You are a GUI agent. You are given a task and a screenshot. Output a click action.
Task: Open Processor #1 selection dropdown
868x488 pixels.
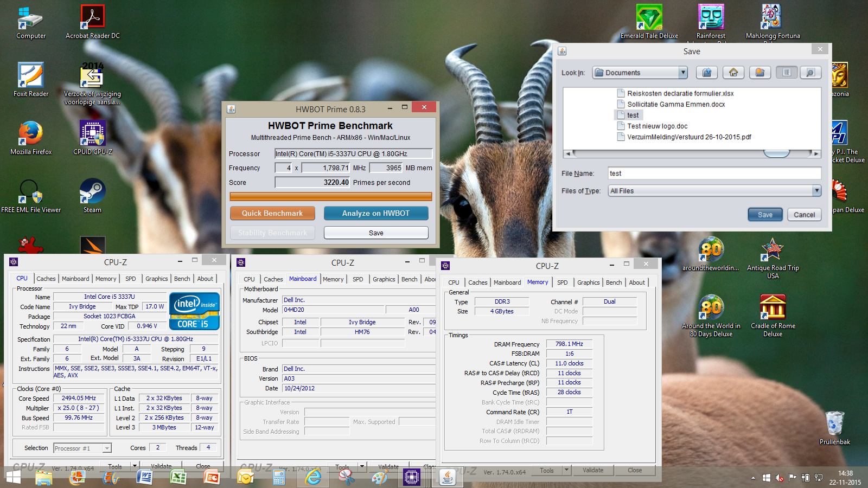click(107, 448)
